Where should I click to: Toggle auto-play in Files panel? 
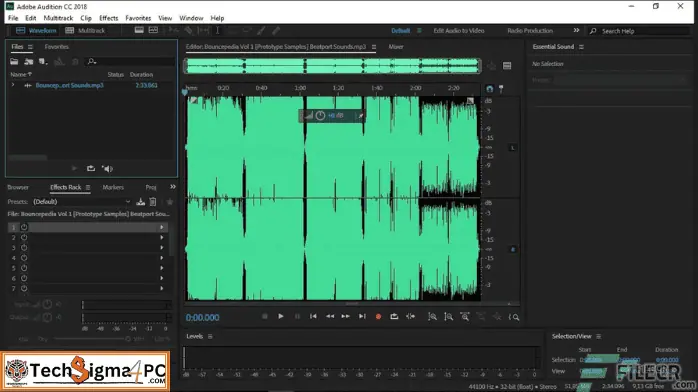[x=107, y=169]
